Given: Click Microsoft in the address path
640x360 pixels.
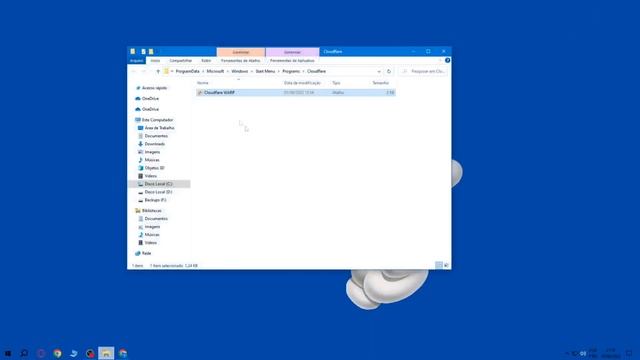Looking at the screenshot, I should pyautogui.click(x=215, y=71).
